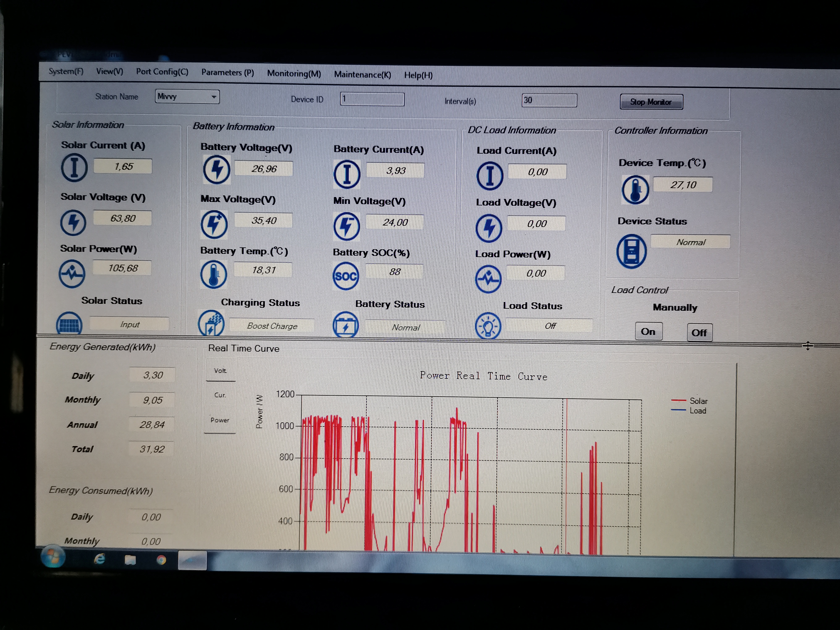Switch real time curve to Volt
Image resolution: width=840 pixels, height=630 pixels.
(x=220, y=371)
